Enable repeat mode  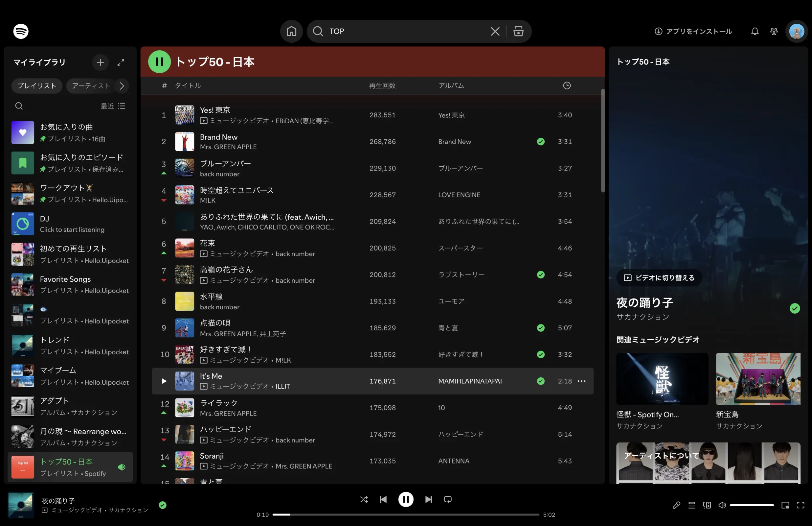[x=448, y=499]
